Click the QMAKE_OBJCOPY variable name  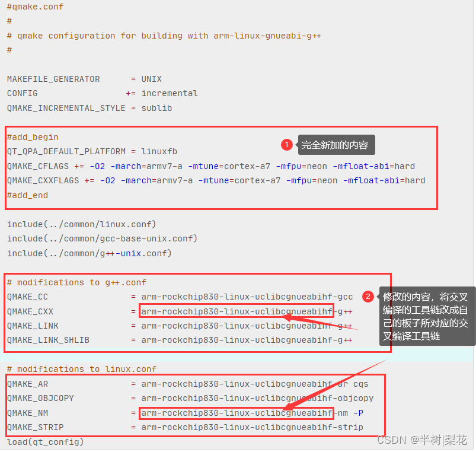[40, 398]
